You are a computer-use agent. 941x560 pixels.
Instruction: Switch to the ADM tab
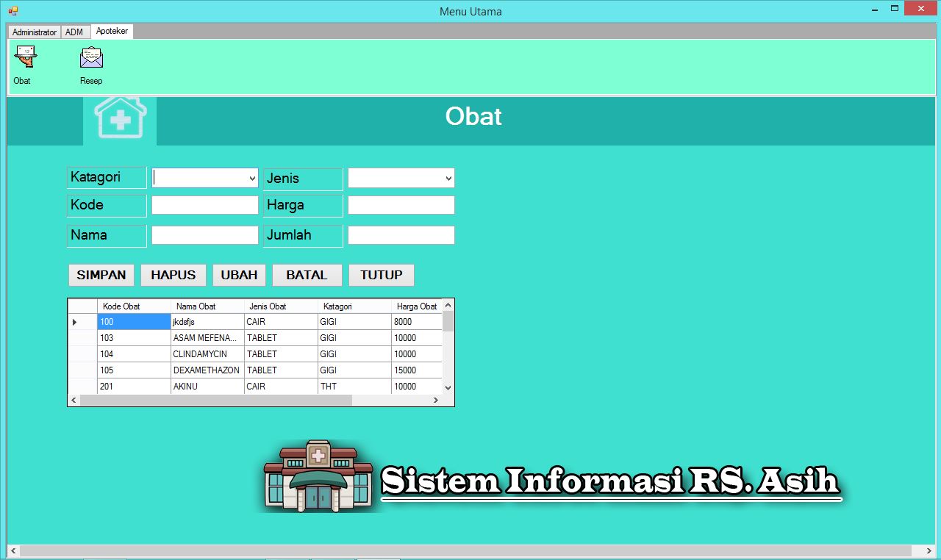[x=76, y=32]
